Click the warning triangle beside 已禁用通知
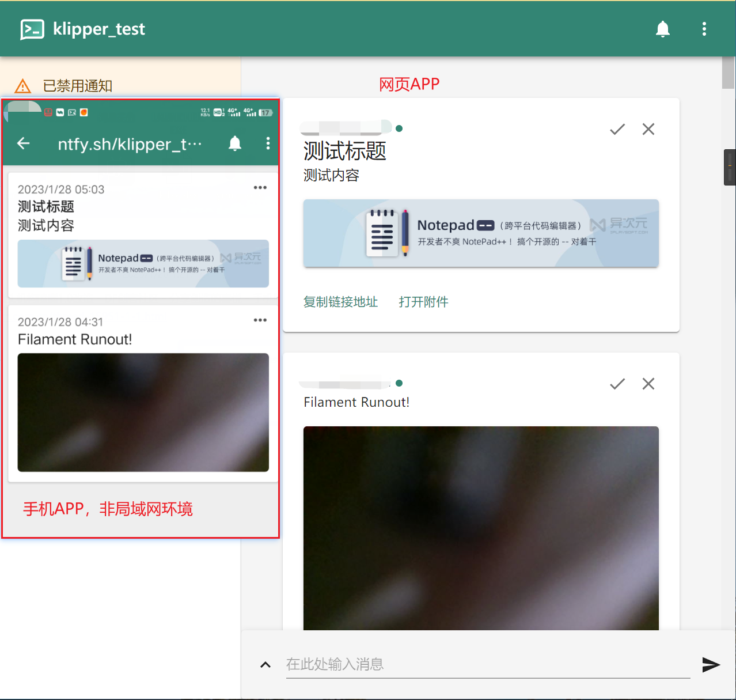Viewport: 736px width, 700px height. point(22,86)
